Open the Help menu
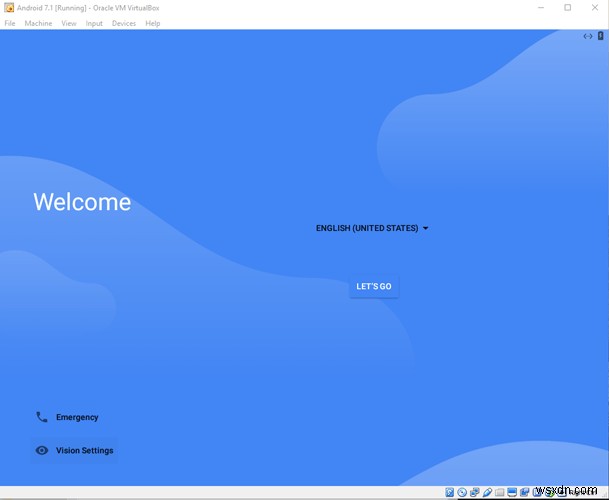Viewport: 609px width, 500px height. click(153, 23)
